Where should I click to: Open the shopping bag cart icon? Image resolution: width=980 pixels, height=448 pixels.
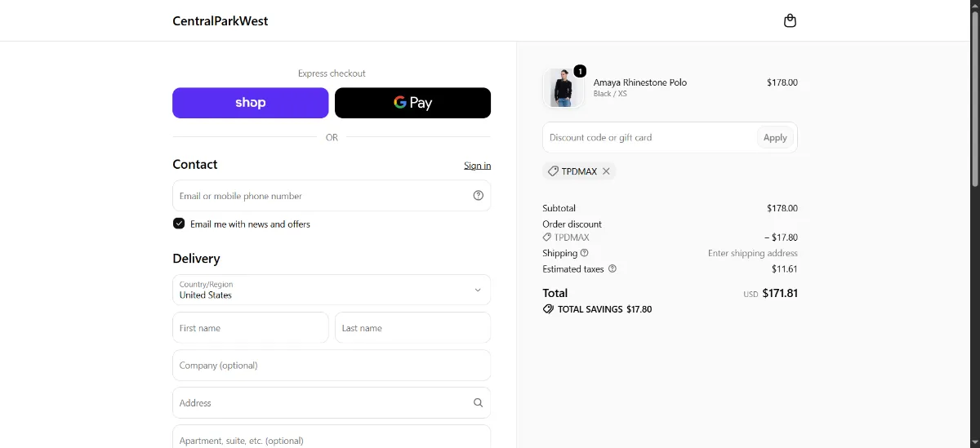pyautogui.click(x=790, y=20)
